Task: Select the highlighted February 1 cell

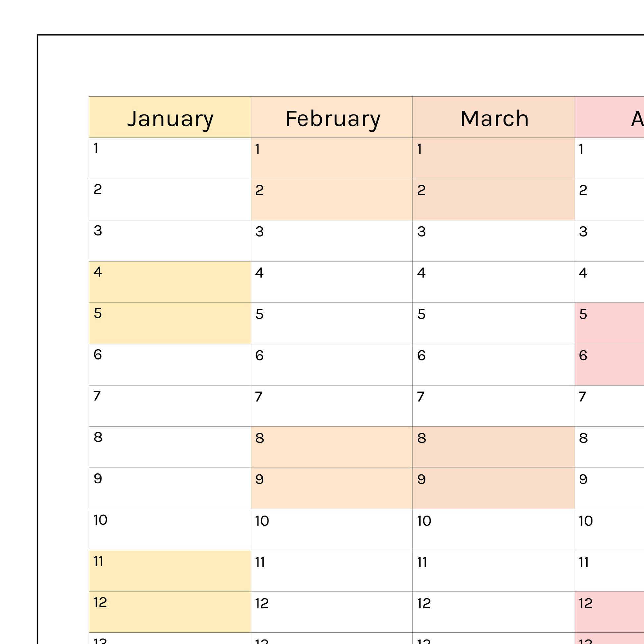Action: click(331, 158)
